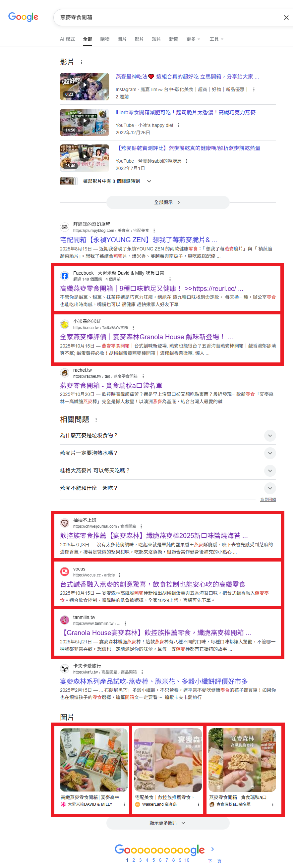Open options menu for the rachel.tw result
The width and height of the screenshot is (293, 868).
pyautogui.click(x=143, y=376)
